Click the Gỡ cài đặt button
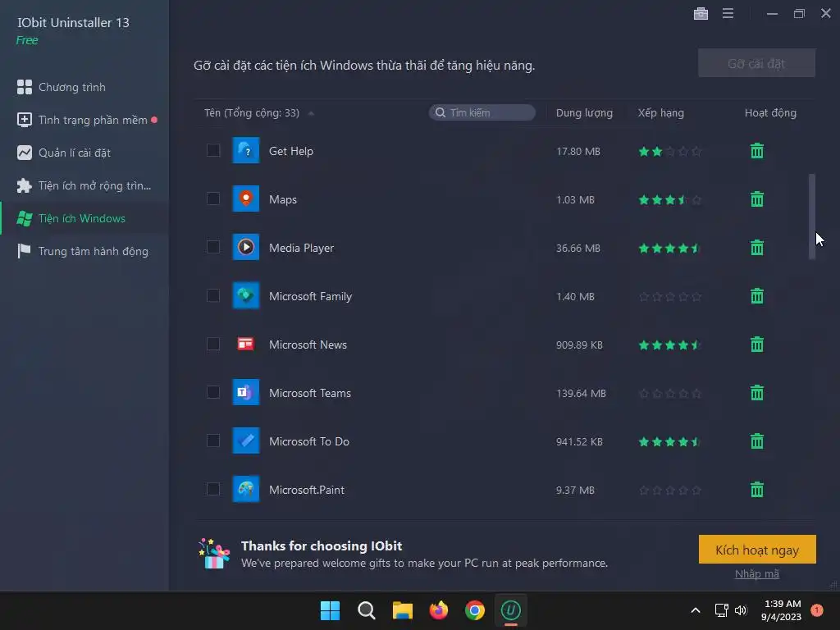 point(756,63)
